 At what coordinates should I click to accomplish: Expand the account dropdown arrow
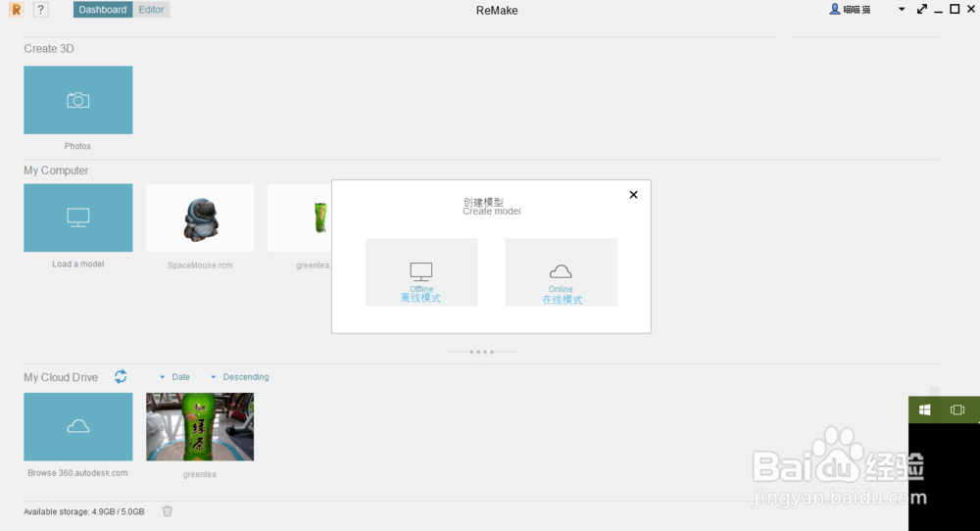(x=902, y=10)
